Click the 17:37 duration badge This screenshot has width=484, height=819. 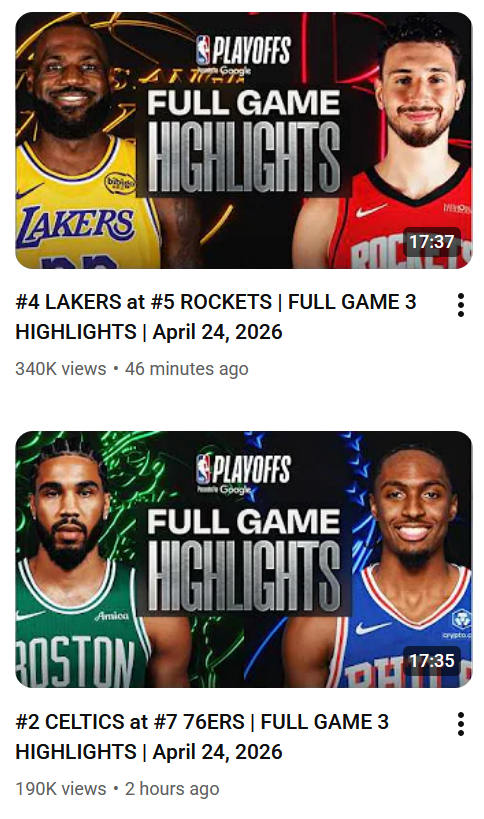tap(432, 241)
